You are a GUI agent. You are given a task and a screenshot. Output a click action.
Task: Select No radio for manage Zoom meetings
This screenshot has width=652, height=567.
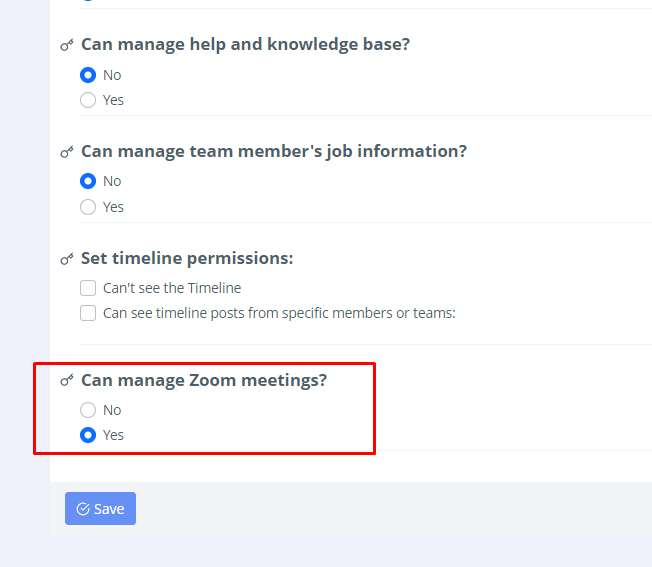click(88, 410)
